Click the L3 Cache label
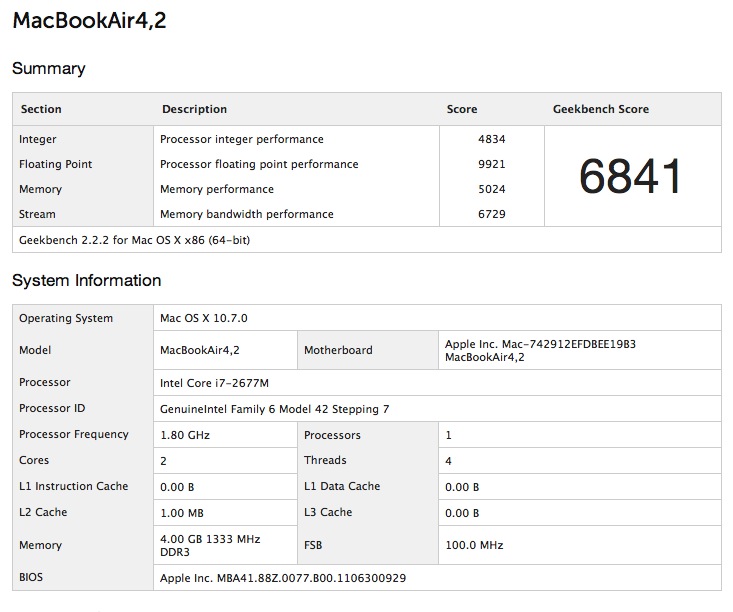Viewport: 733px width, 612px height. pyautogui.click(x=328, y=512)
